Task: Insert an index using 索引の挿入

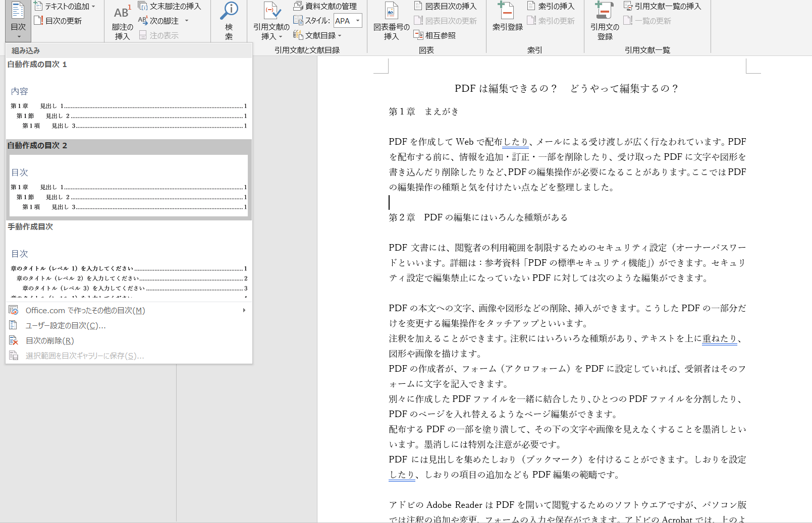Action: (x=551, y=6)
